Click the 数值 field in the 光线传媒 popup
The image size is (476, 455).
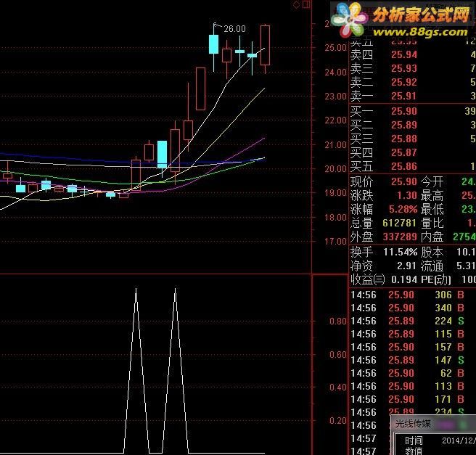pos(414,451)
